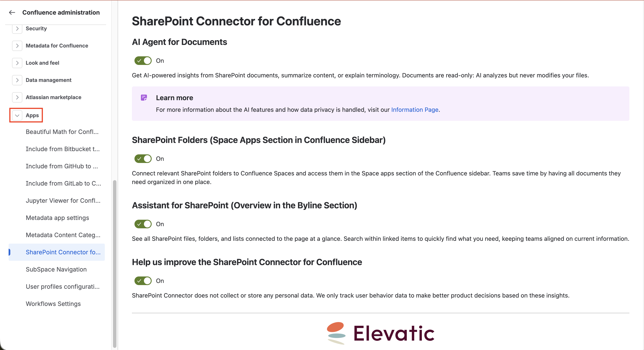This screenshot has height=350, width=644.
Task: Expand the Look and feel chevron
Action: (17, 63)
